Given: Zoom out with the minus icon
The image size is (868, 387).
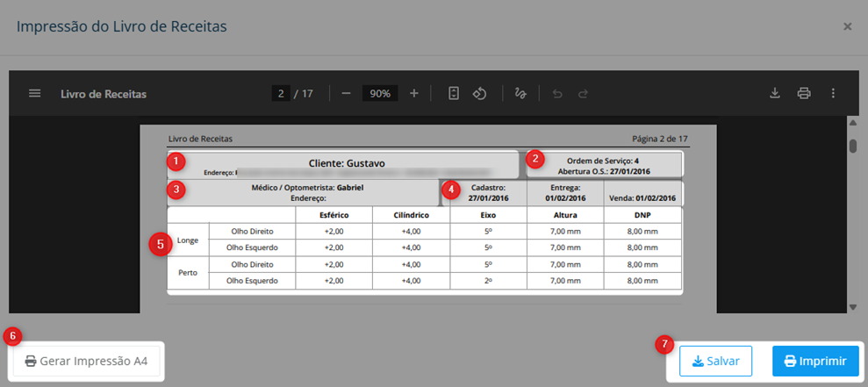Looking at the screenshot, I should click(x=347, y=94).
